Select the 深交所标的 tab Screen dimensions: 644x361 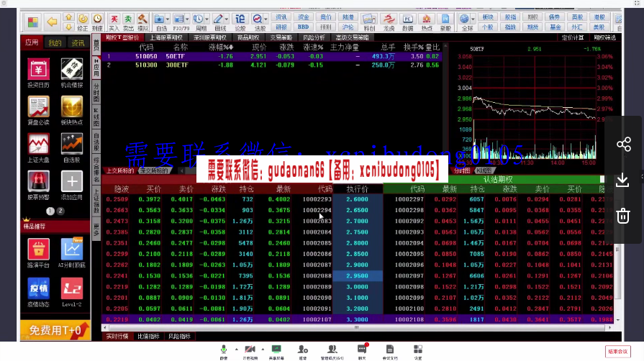click(153, 170)
